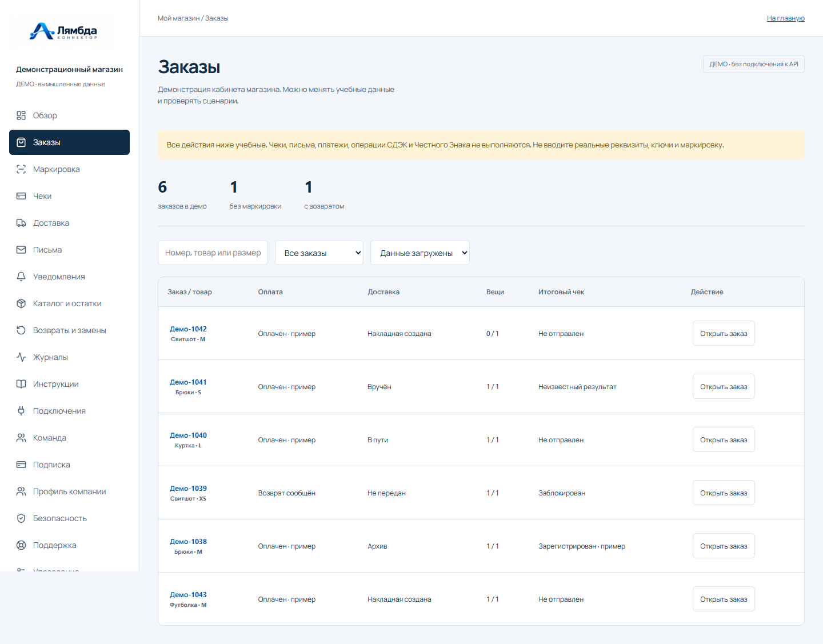The image size is (823, 644).
Task: Click the Заблокирован receipt status
Action: point(562,493)
